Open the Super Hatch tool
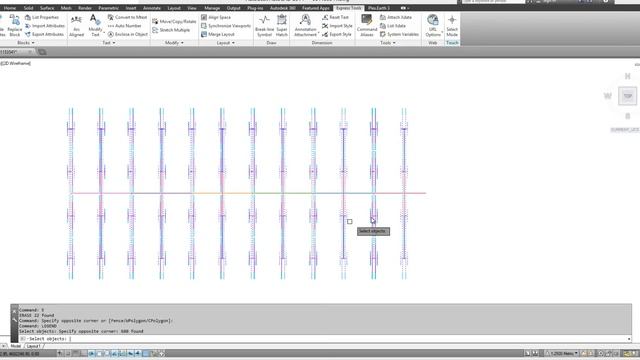This screenshot has height=360, width=640. pos(282,25)
